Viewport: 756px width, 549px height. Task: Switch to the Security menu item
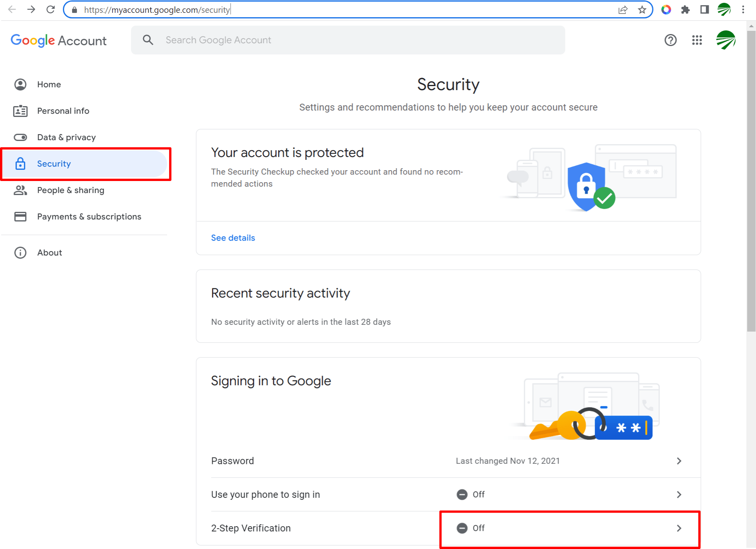click(x=54, y=164)
